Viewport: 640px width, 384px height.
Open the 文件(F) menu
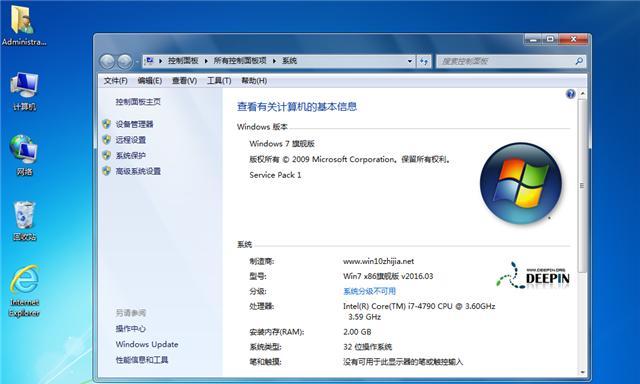tap(116, 81)
